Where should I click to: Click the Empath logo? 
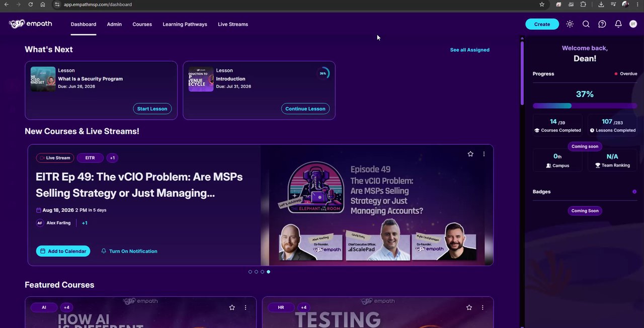tap(30, 24)
